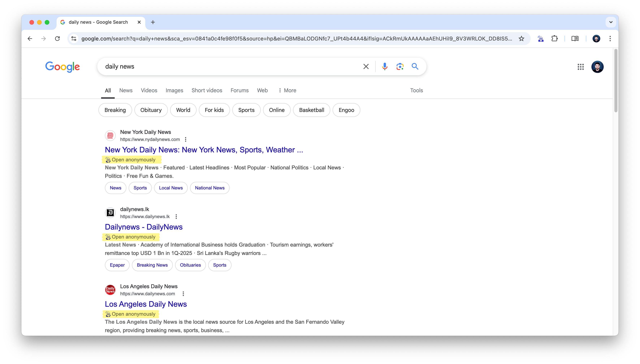Submit search with magnifying glass icon
The width and height of the screenshot is (640, 364).
[x=415, y=66]
